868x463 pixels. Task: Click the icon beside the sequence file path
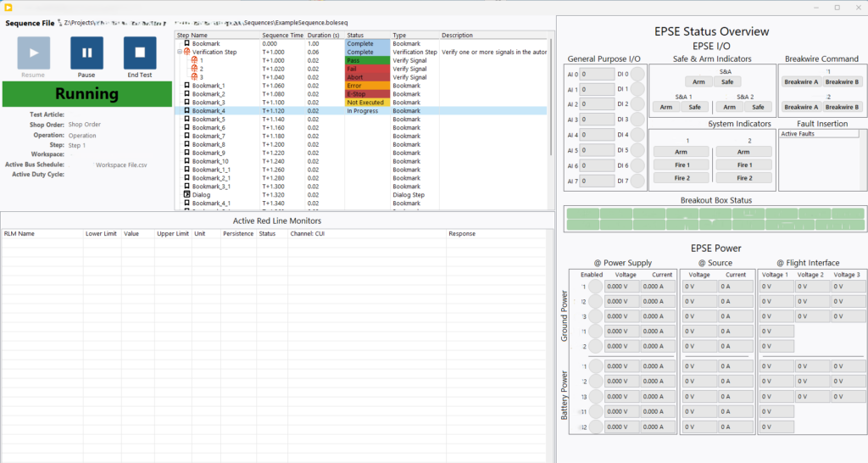coord(60,23)
